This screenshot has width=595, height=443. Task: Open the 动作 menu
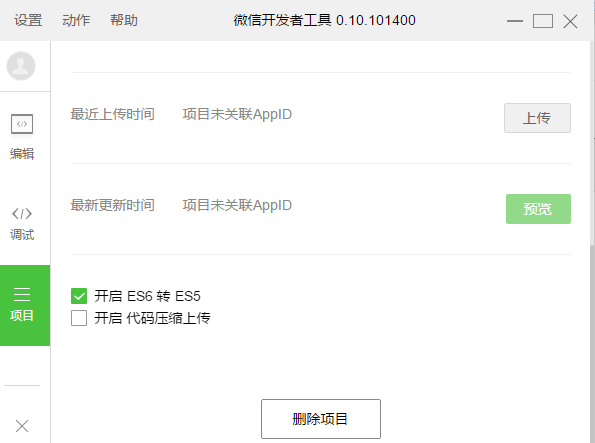click(76, 20)
